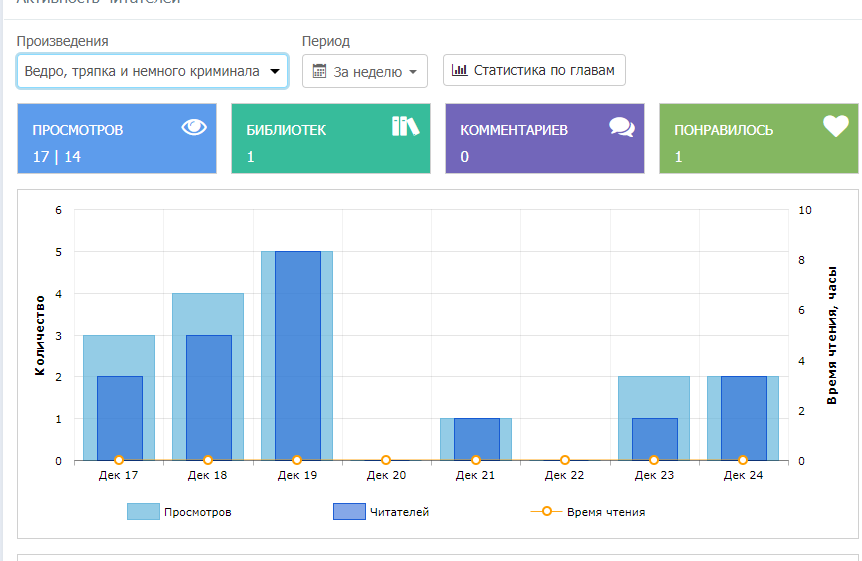Select the green Понравилось stat card
This screenshot has width=862, height=561.
click(758, 139)
